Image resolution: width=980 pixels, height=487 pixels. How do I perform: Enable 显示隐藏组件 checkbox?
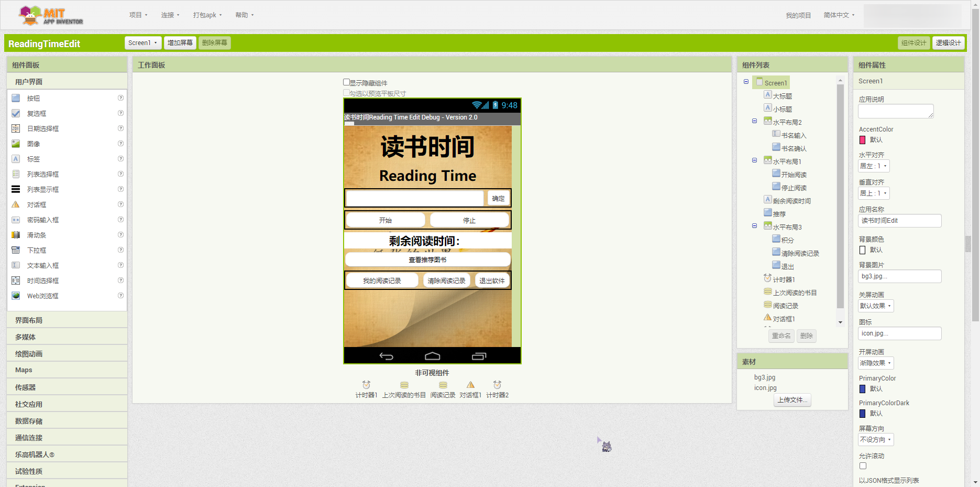[346, 82]
